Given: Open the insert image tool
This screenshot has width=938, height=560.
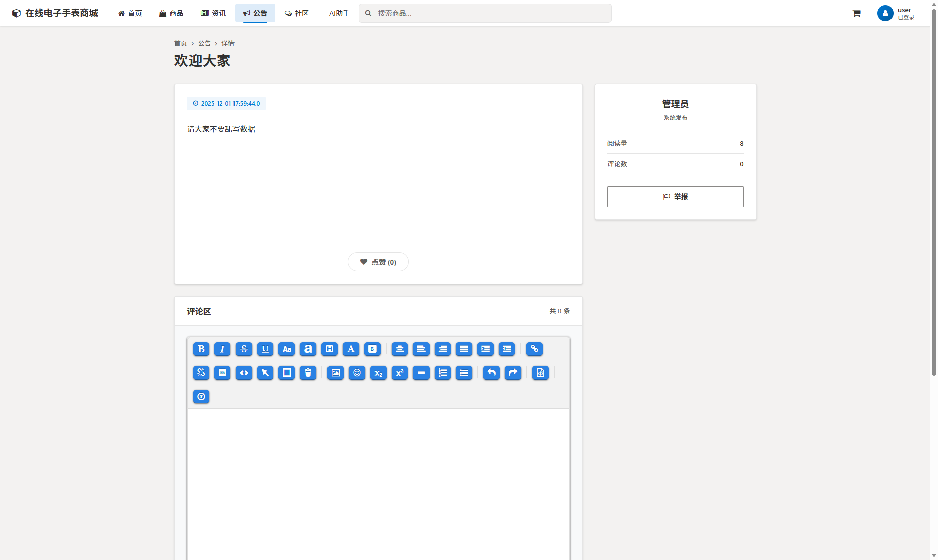Looking at the screenshot, I should pos(335,373).
